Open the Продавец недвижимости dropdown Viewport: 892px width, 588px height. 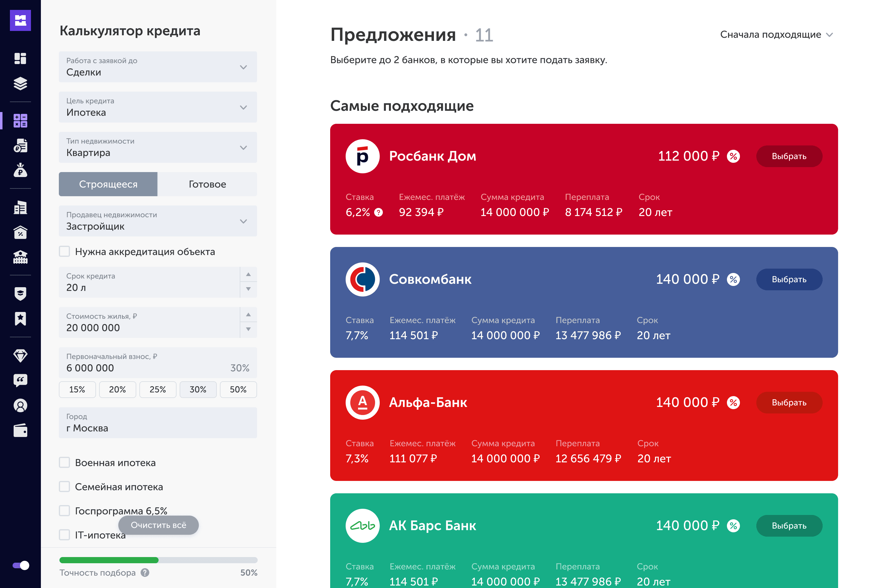point(158,221)
